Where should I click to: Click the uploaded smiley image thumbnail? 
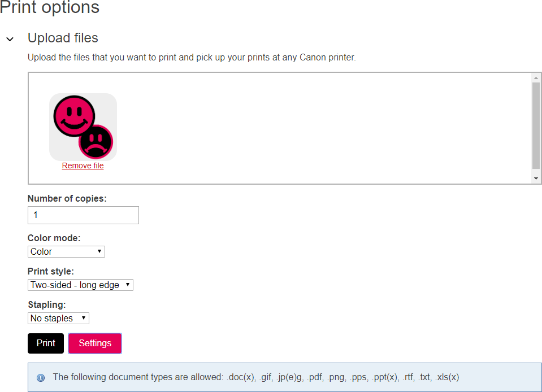click(x=83, y=127)
